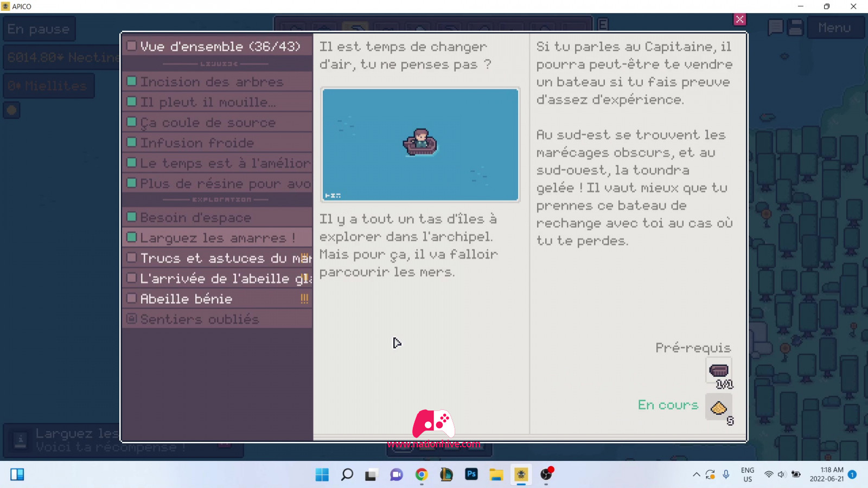Image resolution: width=868 pixels, height=488 pixels.
Task: Click the boat sailing illustration
Action: pos(420,144)
